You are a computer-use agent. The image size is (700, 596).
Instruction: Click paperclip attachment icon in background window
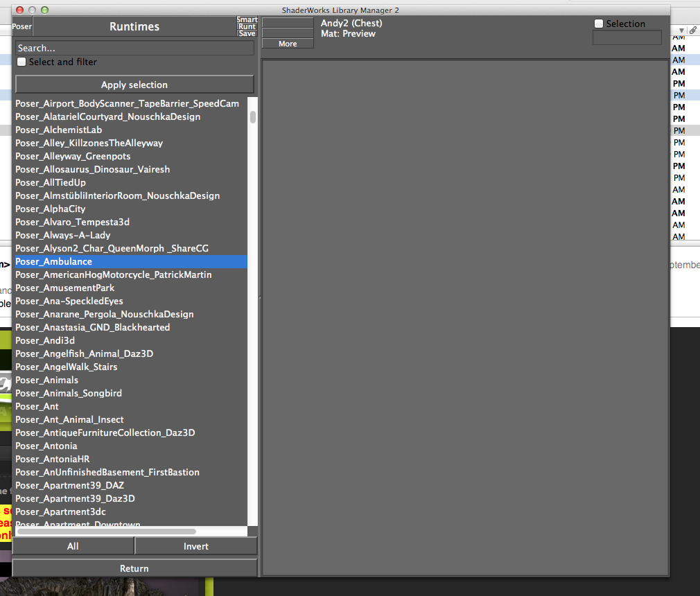[693, 30]
